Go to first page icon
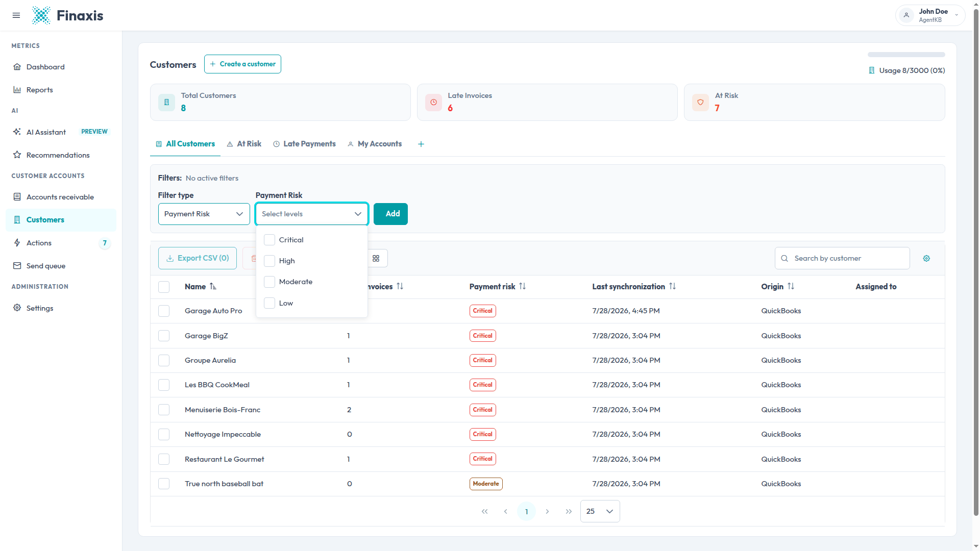 [485, 511]
